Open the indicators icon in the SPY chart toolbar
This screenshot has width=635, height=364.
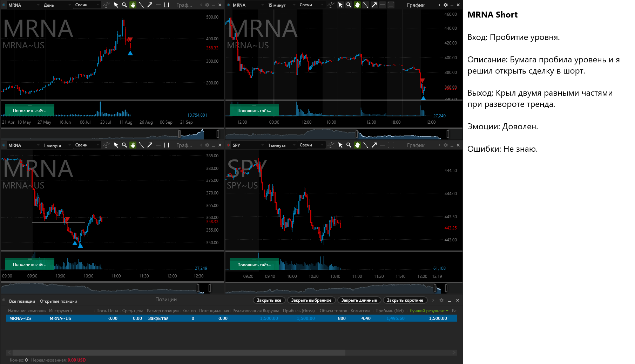click(331, 145)
